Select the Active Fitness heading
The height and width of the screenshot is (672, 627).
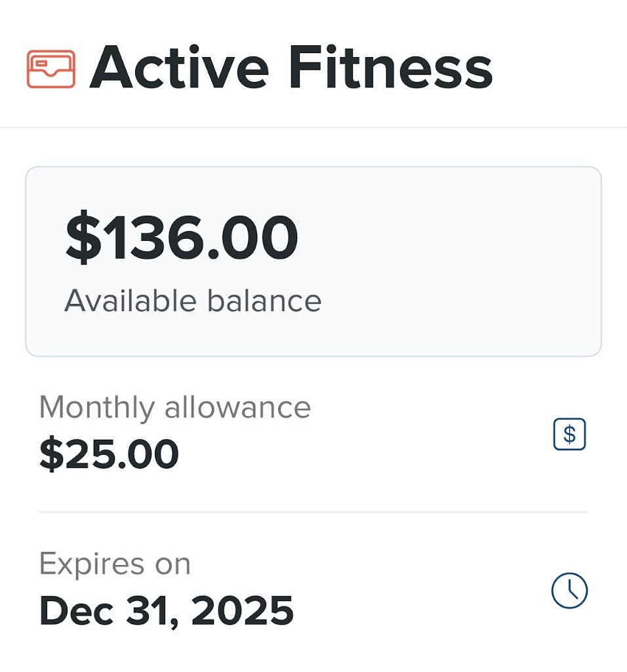click(x=291, y=68)
